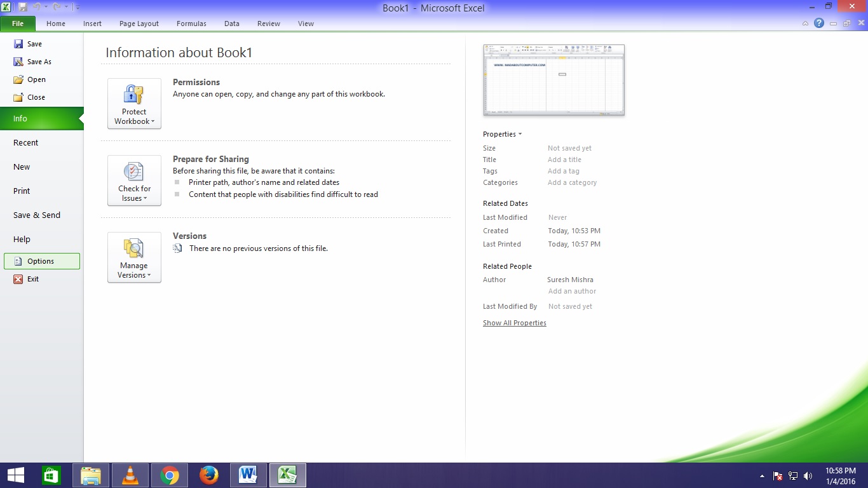This screenshot has width=868, height=488.
Task: Select Info in the File sidebar
Action: point(42,119)
